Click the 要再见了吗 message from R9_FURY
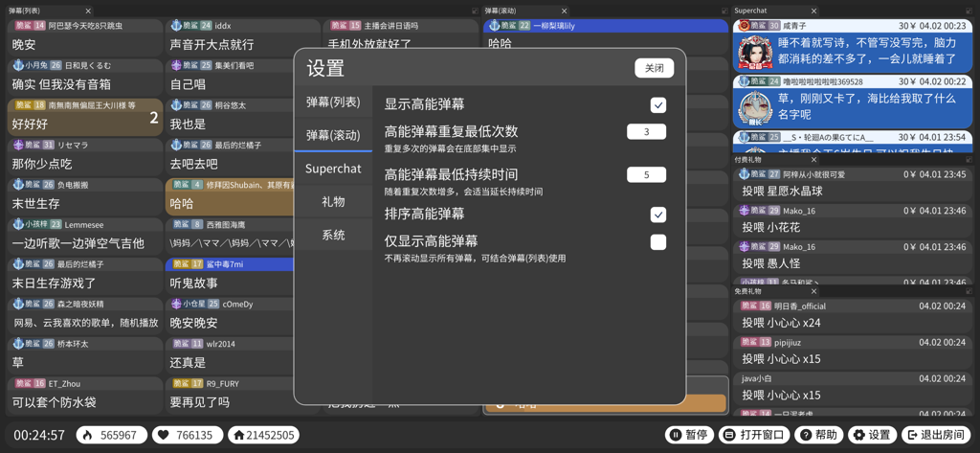Image resolution: width=980 pixels, height=453 pixels. click(x=199, y=402)
